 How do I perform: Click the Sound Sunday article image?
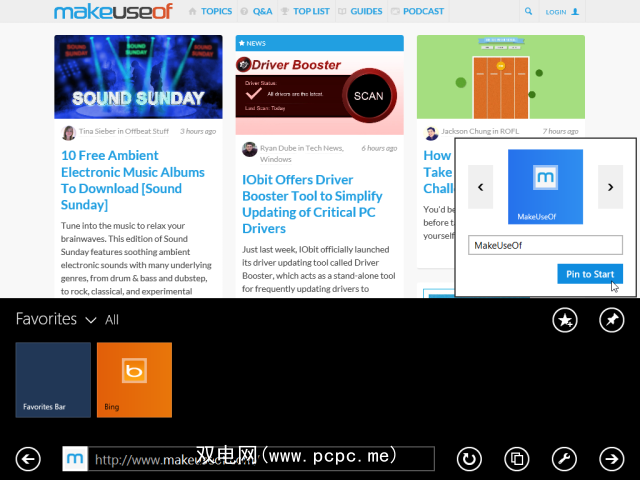(138, 77)
